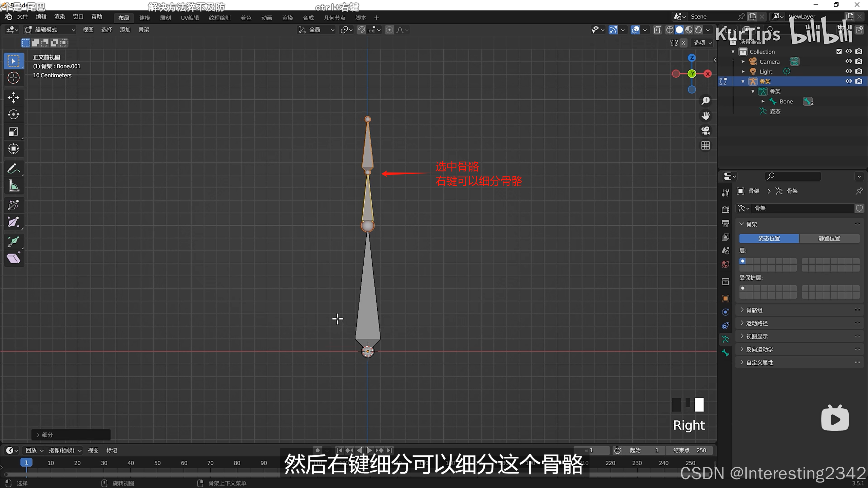Toggle camera view icon in viewport
Viewport: 868px width, 488px height.
pyautogui.click(x=706, y=131)
